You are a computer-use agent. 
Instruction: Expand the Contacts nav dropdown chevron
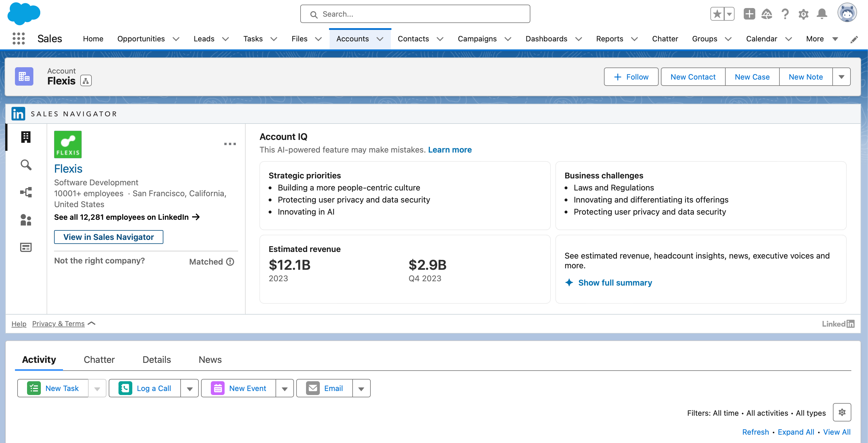tap(440, 39)
